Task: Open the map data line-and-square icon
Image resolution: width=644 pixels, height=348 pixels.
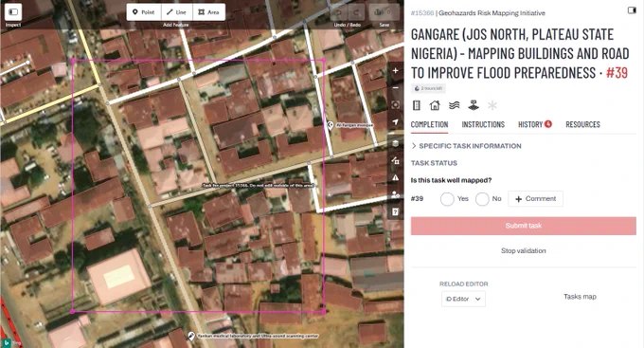Action: (395, 160)
